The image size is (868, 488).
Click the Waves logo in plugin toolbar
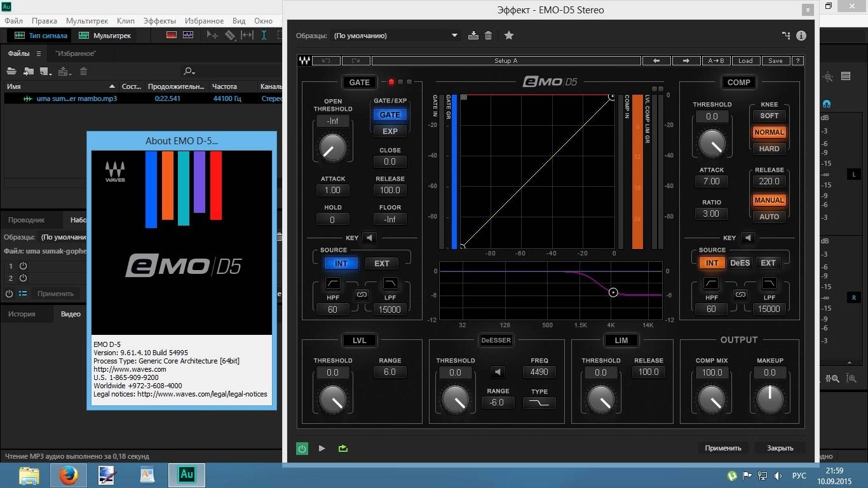coord(304,61)
